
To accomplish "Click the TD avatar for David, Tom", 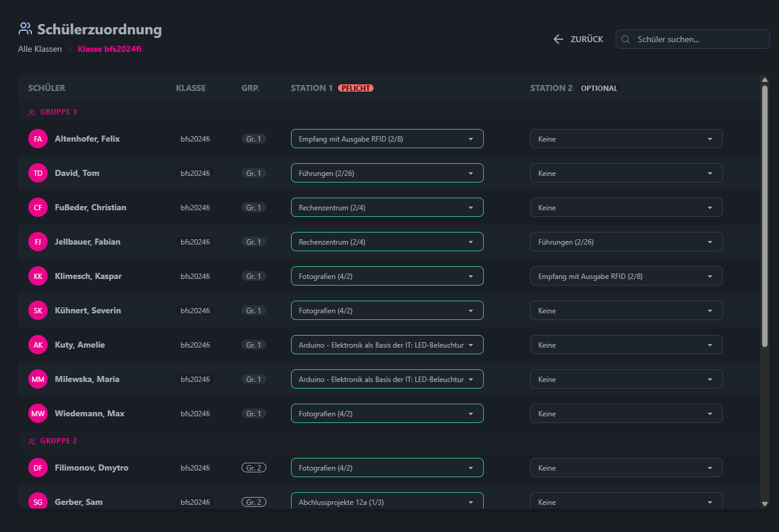I will [37, 174].
